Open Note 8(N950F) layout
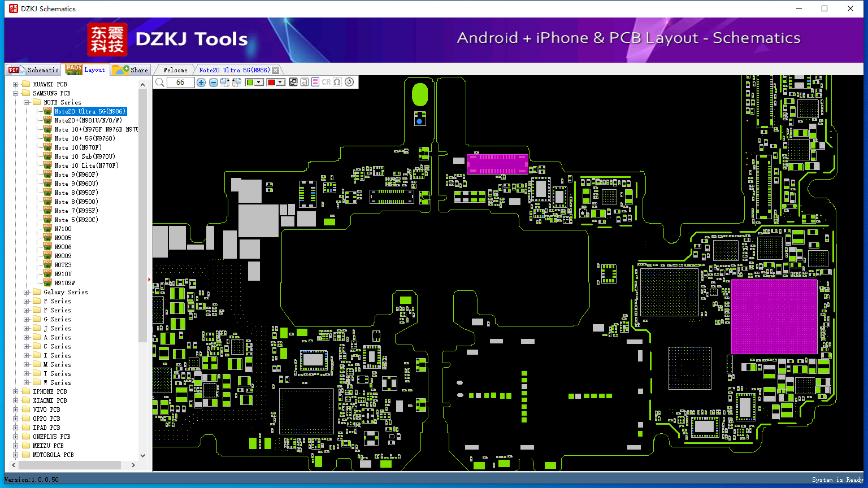 76,193
